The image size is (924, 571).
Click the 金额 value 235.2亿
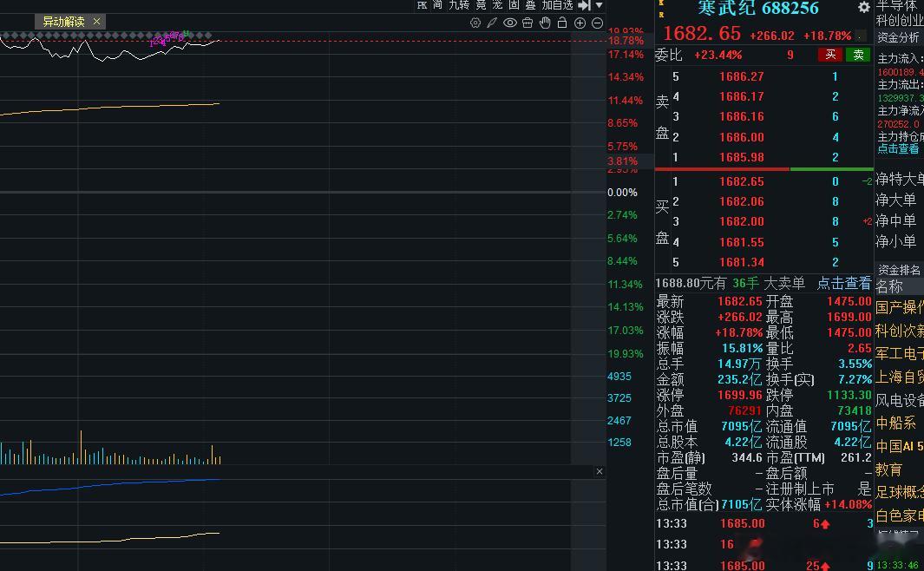click(x=739, y=379)
